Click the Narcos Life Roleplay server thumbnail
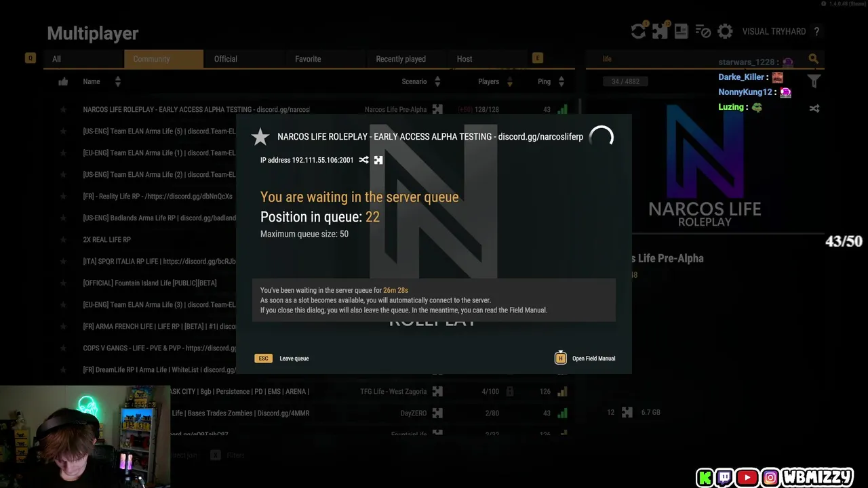The width and height of the screenshot is (868, 488). tap(705, 165)
